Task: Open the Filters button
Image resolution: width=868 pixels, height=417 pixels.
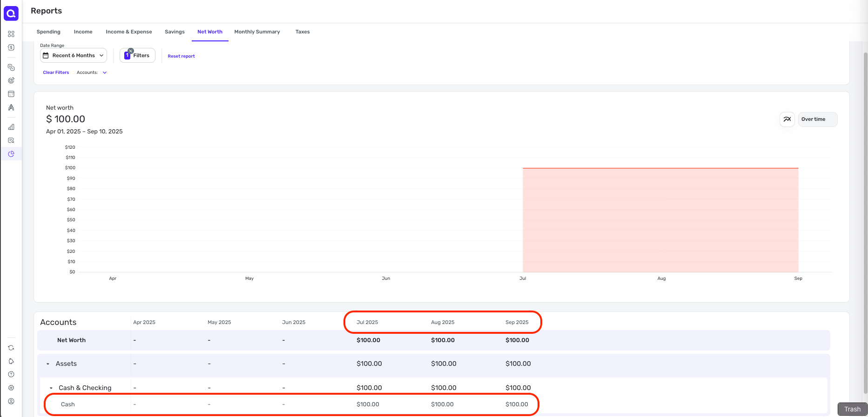Action: pyautogui.click(x=137, y=56)
